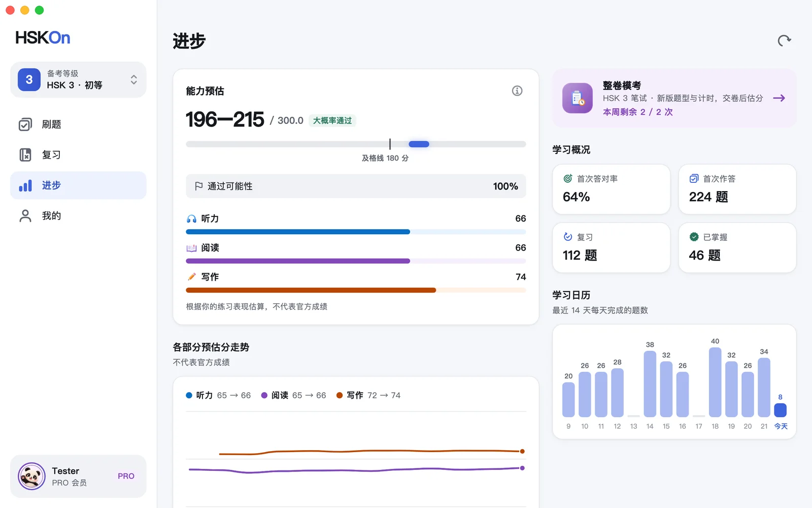
Task: Click the panda avatar of Tester
Action: tap(31, 476)
